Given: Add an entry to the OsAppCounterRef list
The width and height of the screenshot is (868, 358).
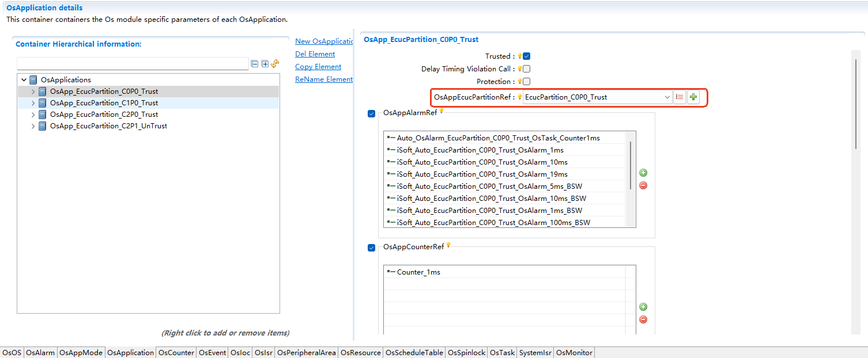Looking at the screenshot, I should point(643,307).
